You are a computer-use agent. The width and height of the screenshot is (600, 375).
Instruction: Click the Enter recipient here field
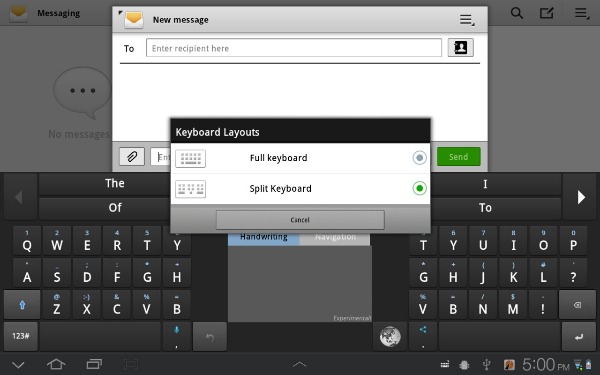tap(293, 48)
